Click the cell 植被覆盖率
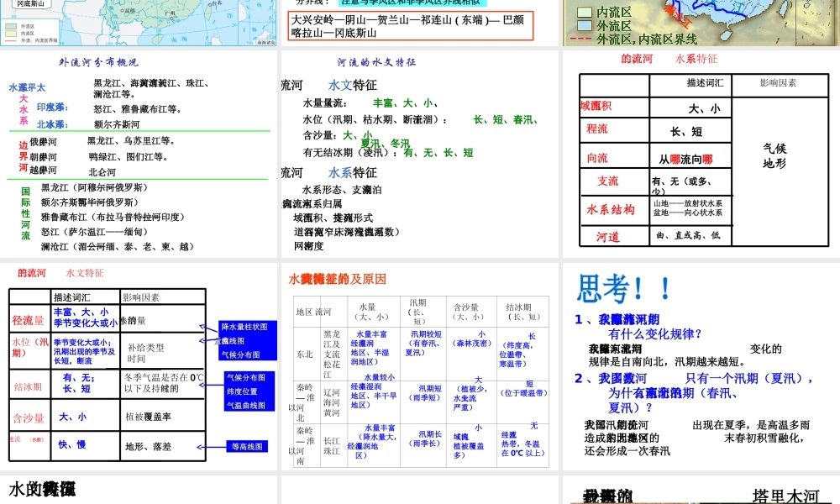The width and height of the screenshot is (840, 504). click(x=149, y=417)
